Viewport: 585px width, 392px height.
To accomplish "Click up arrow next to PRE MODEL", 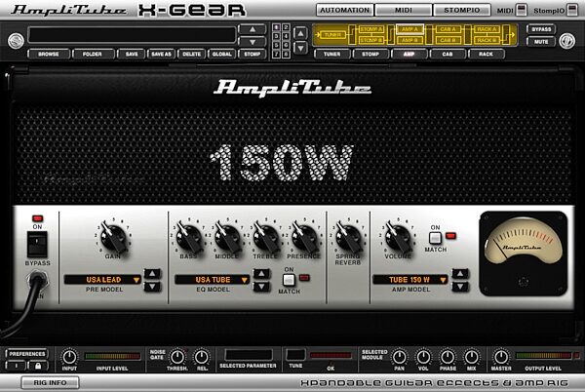I will [x=152, y=274].
